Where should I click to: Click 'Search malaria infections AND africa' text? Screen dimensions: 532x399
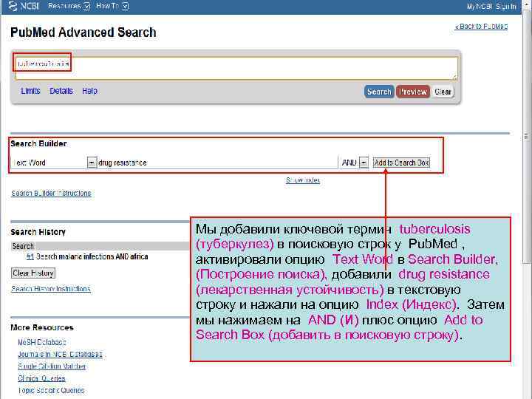click(92, 257)
